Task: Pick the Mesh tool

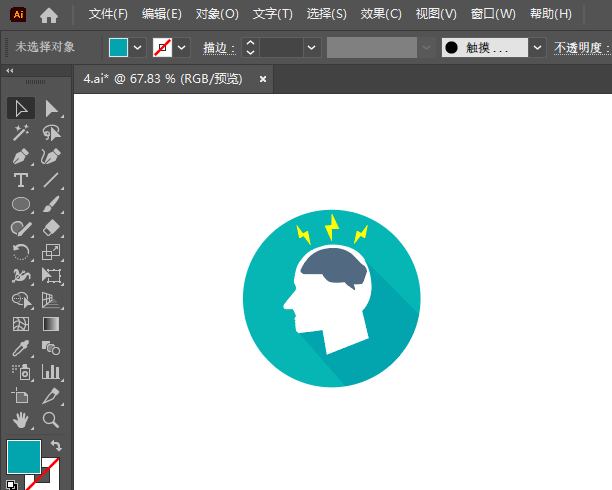Action: [x=21, y=324]
